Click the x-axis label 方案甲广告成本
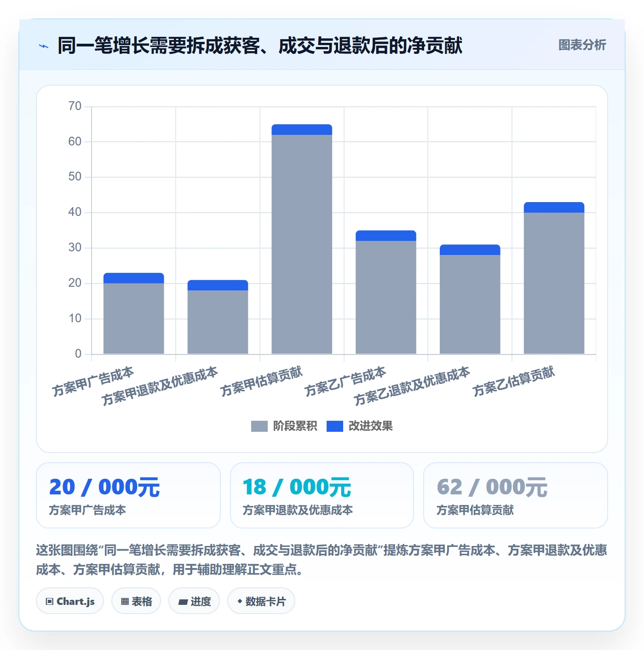Screen dimensions: 644x650 (x=93, y=382)
